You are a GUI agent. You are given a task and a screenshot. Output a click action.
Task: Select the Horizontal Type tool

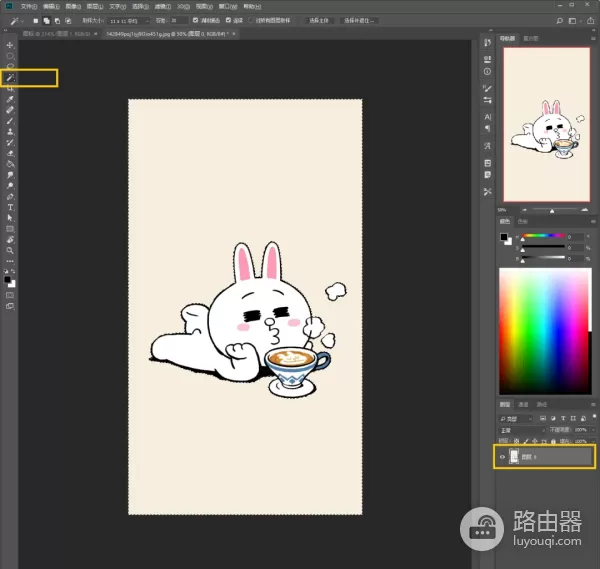10,207
